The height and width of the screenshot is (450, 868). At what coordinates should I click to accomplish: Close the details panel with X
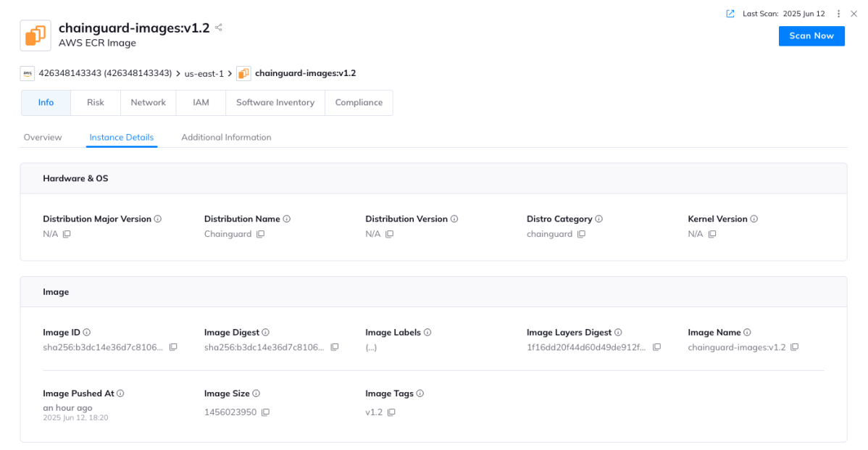854,14
